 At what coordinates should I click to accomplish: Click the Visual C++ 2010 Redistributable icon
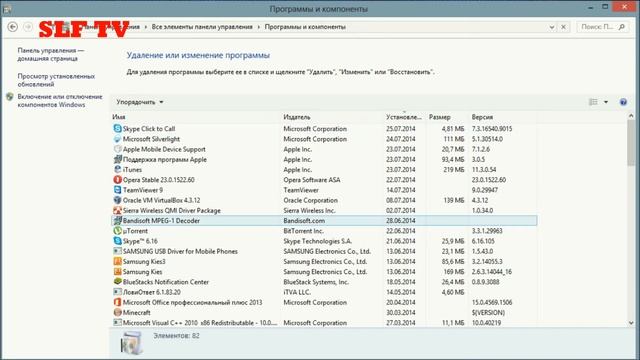[x=118, y=322]
